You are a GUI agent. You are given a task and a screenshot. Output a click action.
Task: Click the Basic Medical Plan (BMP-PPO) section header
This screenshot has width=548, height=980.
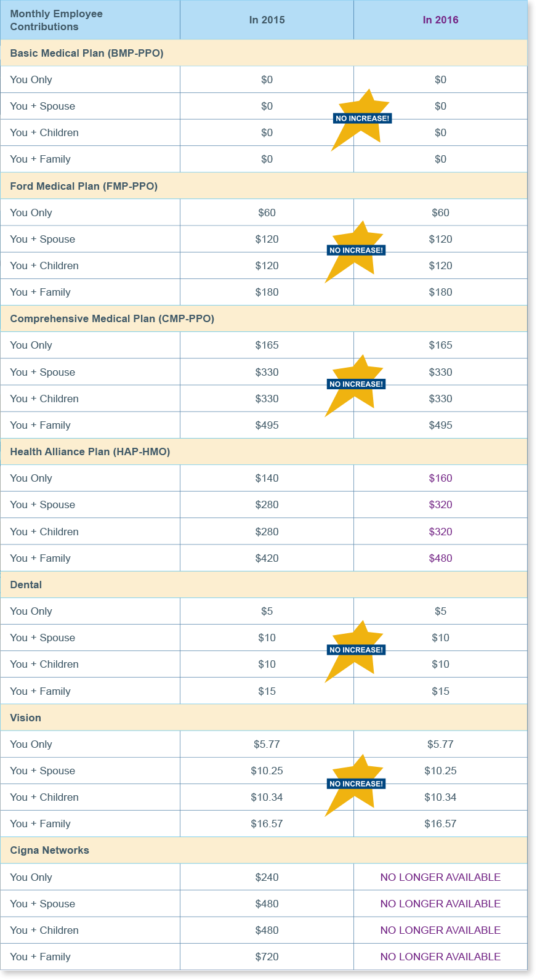point(264,53)
